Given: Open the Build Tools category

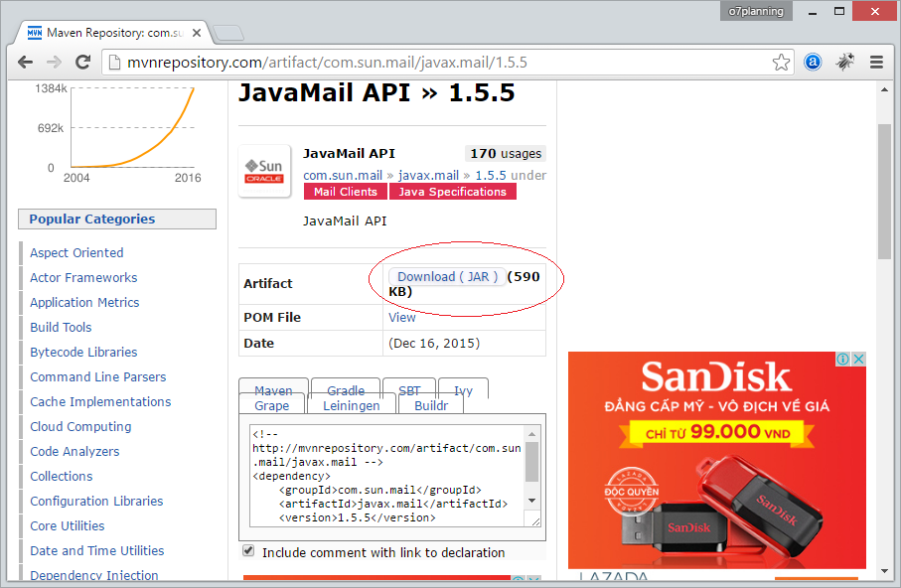Looking at the screenshot, I should (x=61, y=327).
